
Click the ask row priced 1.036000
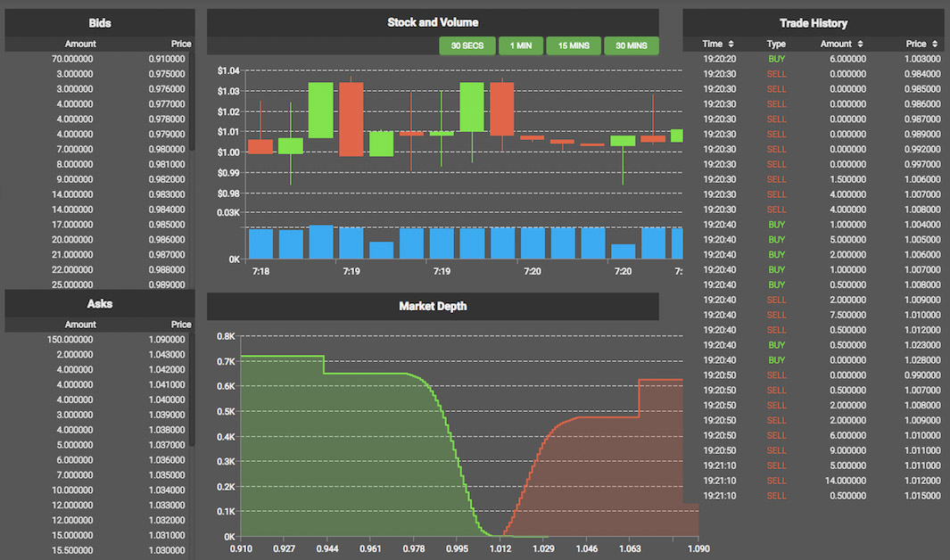pos(97,460)
